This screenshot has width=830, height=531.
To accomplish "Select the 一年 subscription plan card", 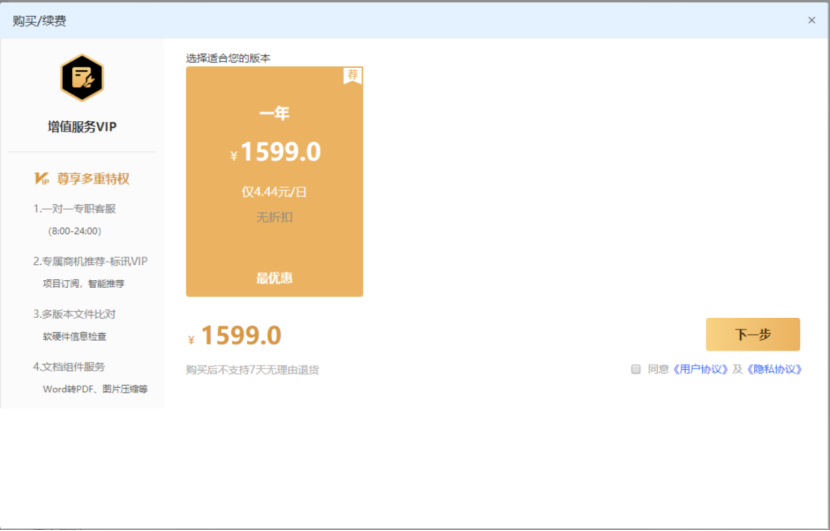I will pyautogui.click(x=274, y=182).
